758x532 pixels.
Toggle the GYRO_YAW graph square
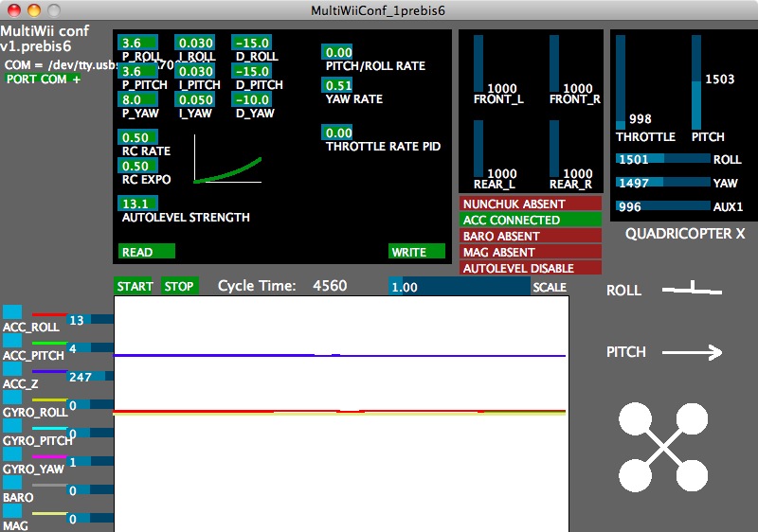click(x=12, y=454)
